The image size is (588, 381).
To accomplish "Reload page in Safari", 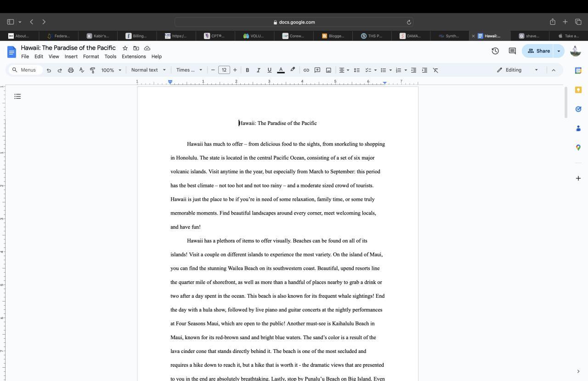I will tap(408, 22).
